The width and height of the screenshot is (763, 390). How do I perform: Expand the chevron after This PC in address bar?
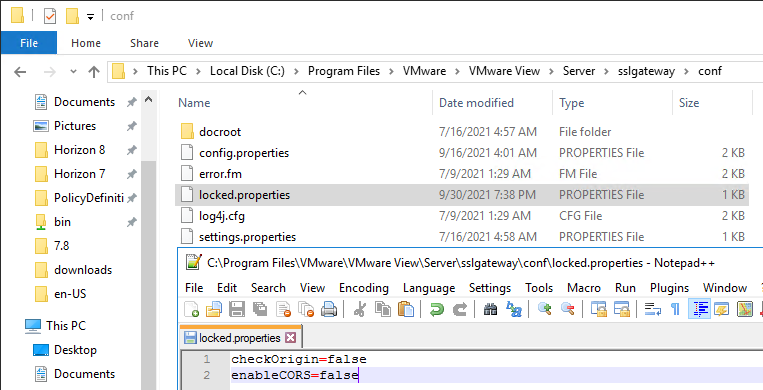point(199,71)
